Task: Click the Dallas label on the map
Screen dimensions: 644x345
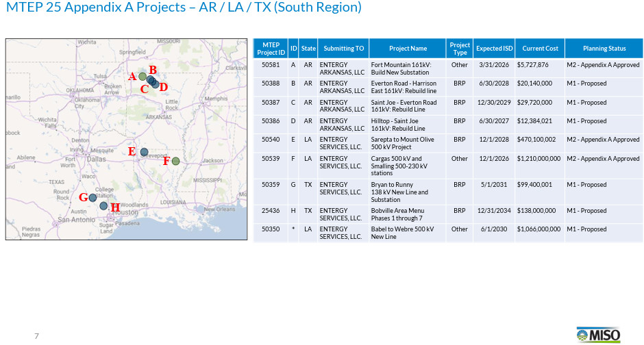Action: pyautogui.click(x=96, y=159)
